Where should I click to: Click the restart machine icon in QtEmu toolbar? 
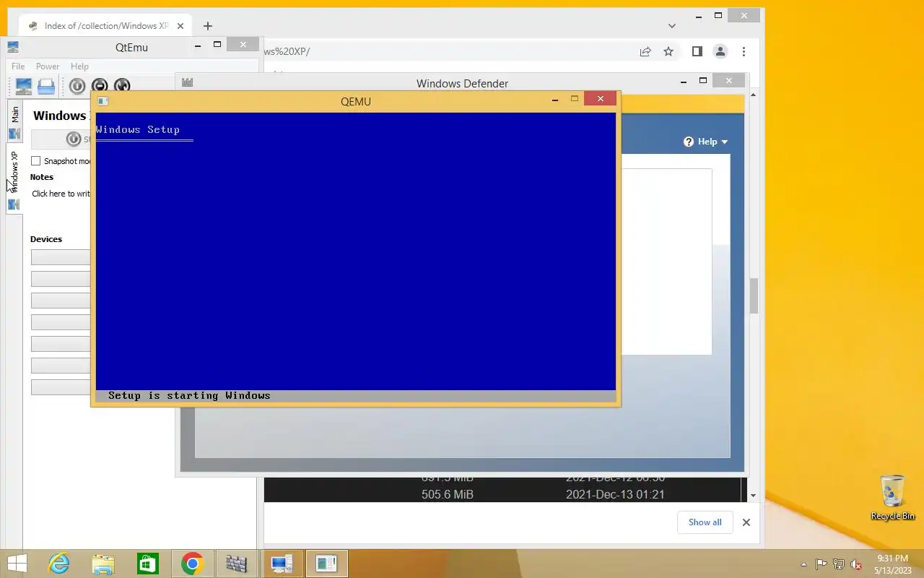click(x=122, y=86)
